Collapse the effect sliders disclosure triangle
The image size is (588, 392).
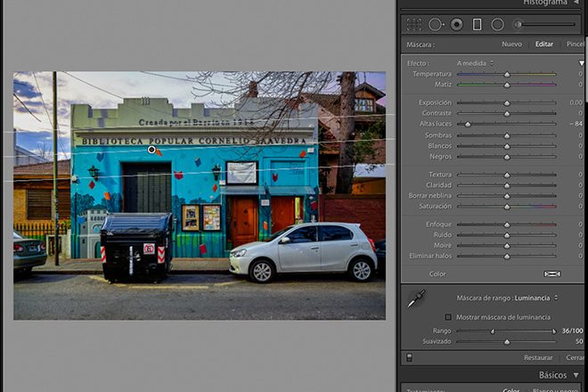pyautogui.click(x=581, y=63)
